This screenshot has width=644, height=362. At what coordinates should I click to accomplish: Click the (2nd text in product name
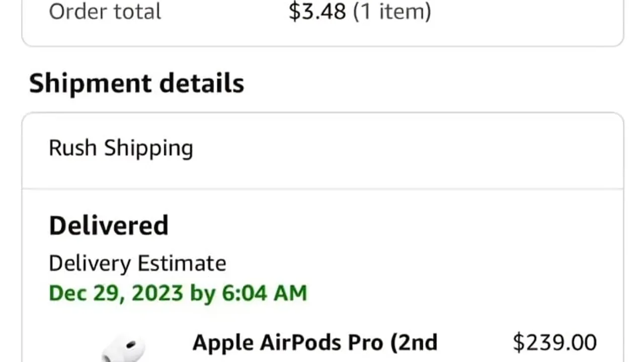413,343
